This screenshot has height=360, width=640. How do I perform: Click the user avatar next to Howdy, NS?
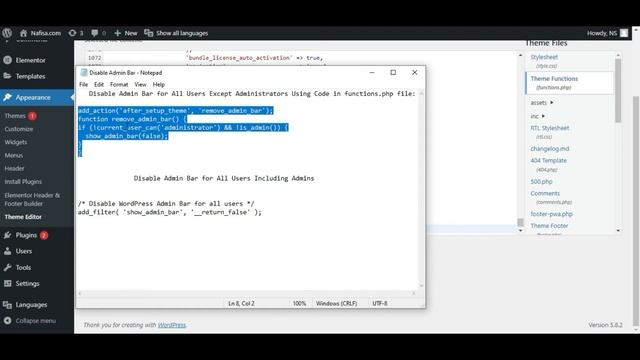click(624, 33)
